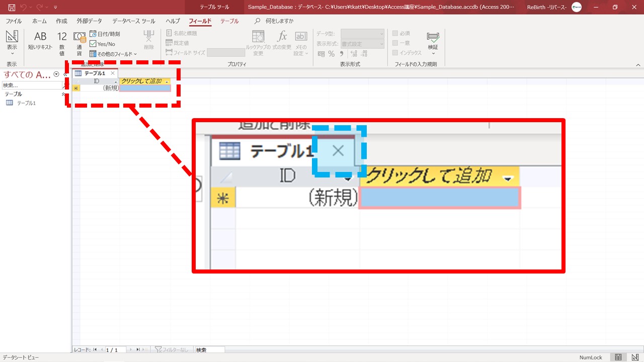Expand the その他のフィールド dropdown
The image size is (644, 362).
coord(113,54)
